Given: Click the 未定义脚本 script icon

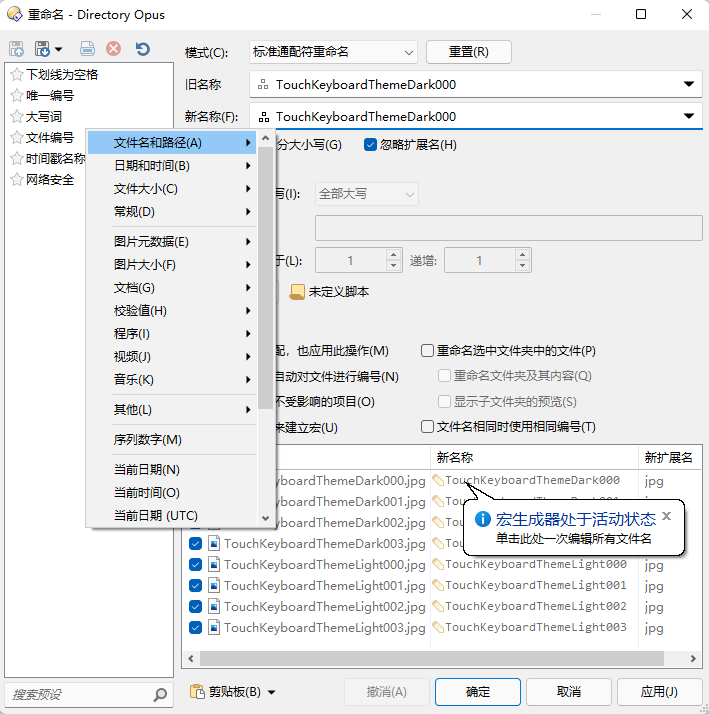Looking at the screenshot, I should pos(297,292).
